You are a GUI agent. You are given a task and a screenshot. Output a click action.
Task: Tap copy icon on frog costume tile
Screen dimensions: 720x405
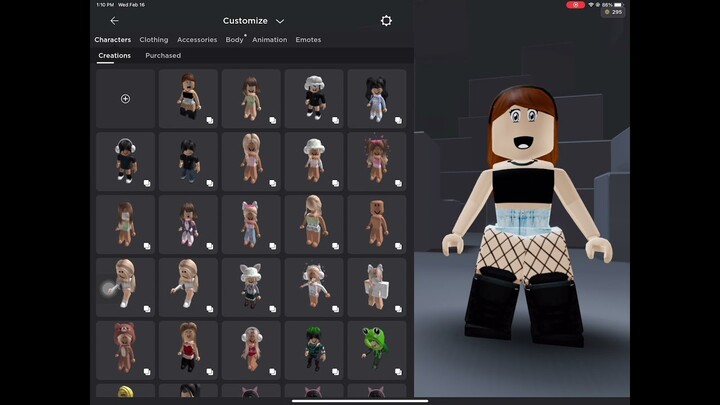(398, 371)
